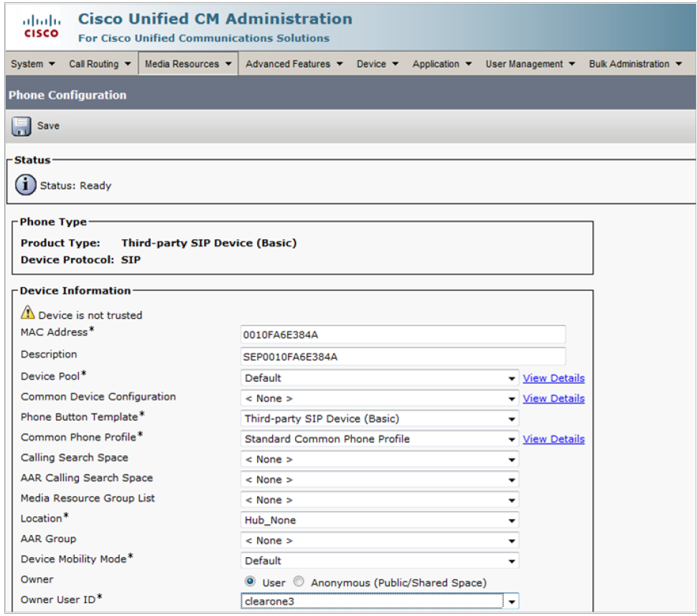Click the Device Protocol SIP value
Image resolution: width=697 pixels, height=616 pixels.
tap(131, 260)
